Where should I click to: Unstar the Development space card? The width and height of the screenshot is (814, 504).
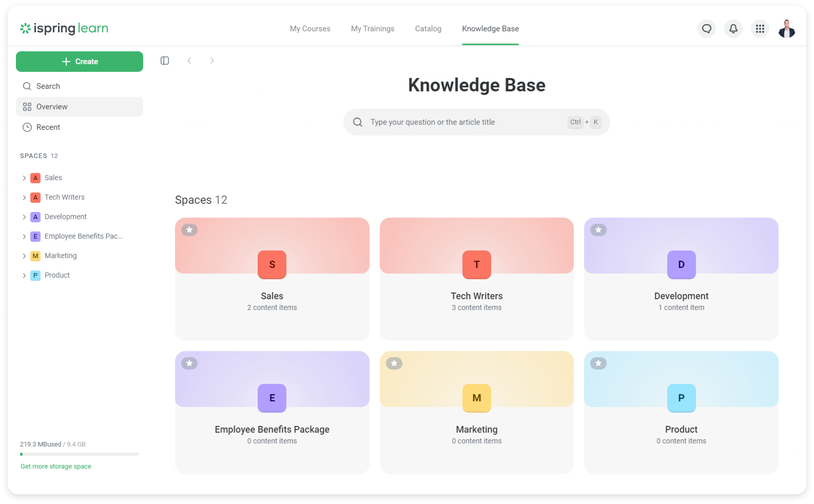point(599,230)
